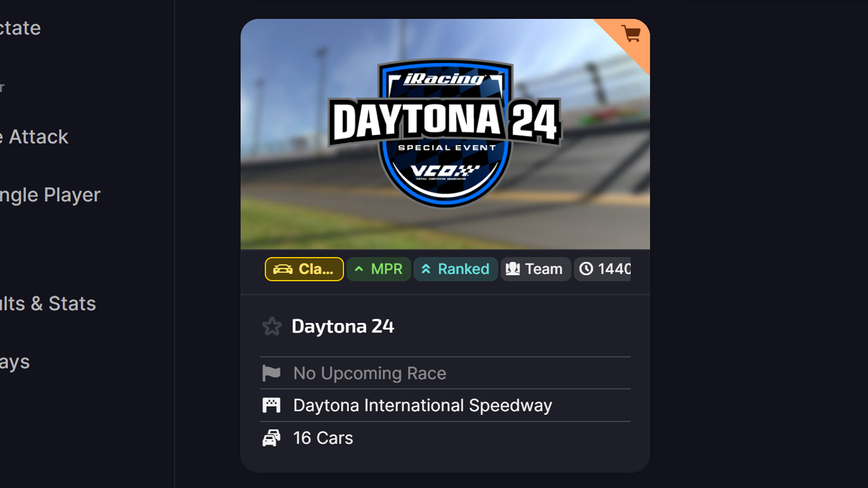Click the flag icon beside No Upcoming Race
The width and height of the screenshot is (868, 488).
pos(272,373)
